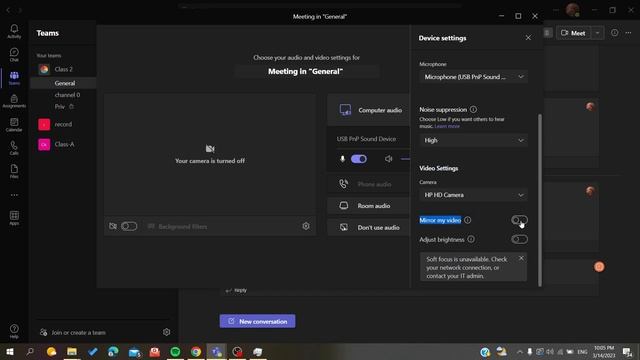
Task: Toggle the camera switch under preview
Action: click(x=129, y=226)
